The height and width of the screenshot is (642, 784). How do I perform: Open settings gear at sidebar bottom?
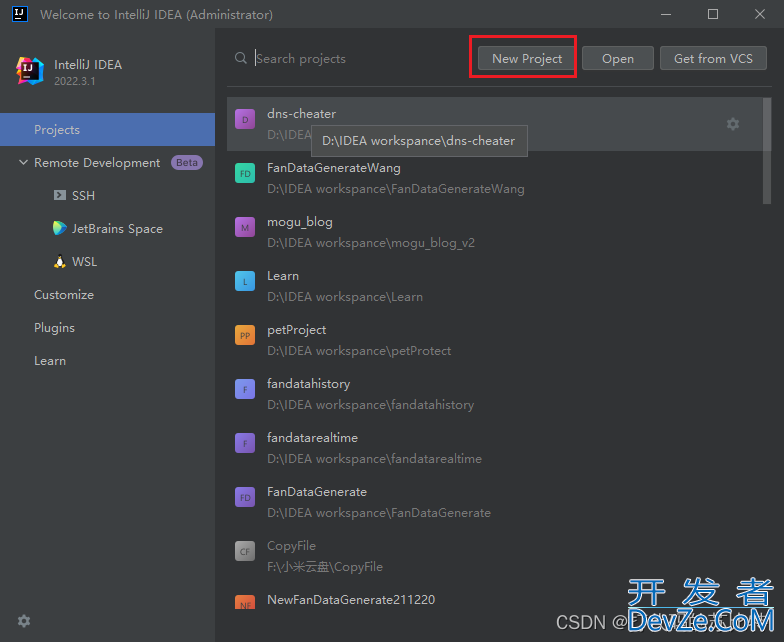pyautogui.click(x=24, y=621)
